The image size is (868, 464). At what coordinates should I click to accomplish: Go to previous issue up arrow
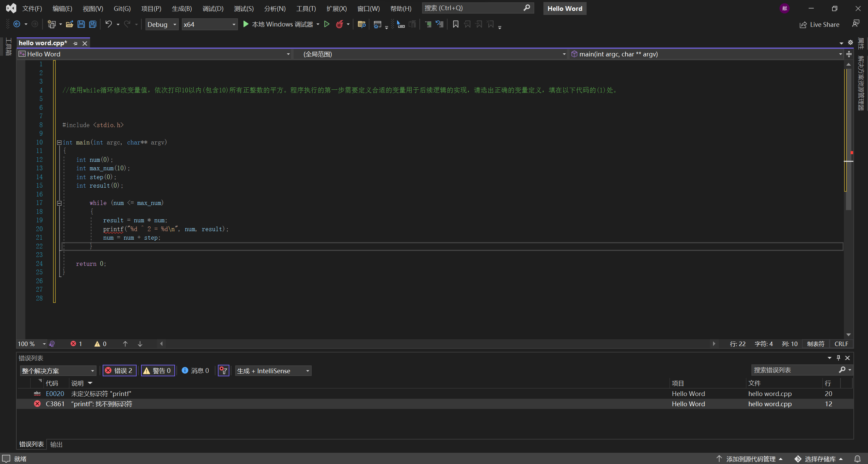125,344
